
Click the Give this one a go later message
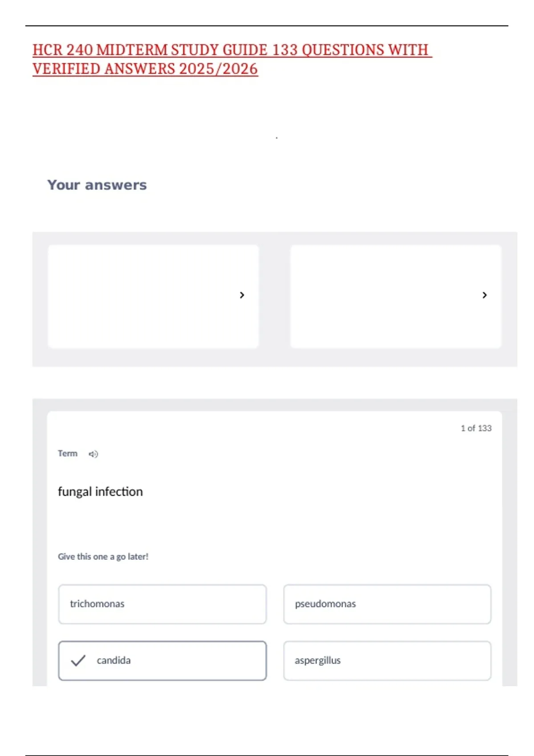[103, 557]
